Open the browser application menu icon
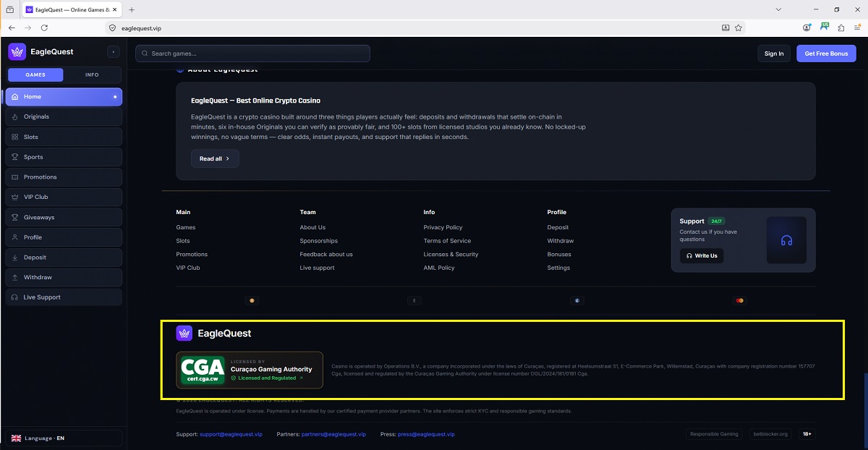This screenshot has height=450, width=868. tap(859, 27)
